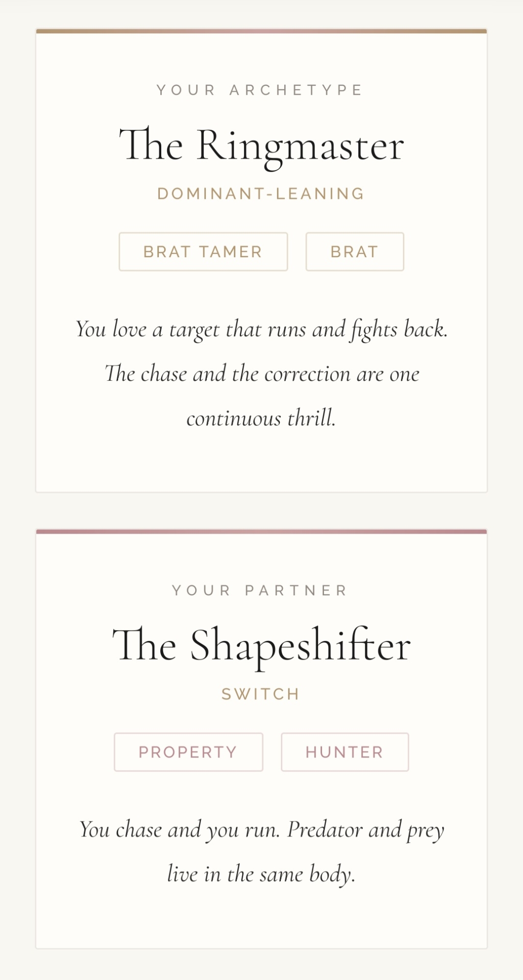
Task: Click the sentence starting "You love a target"
Action: 261,329
